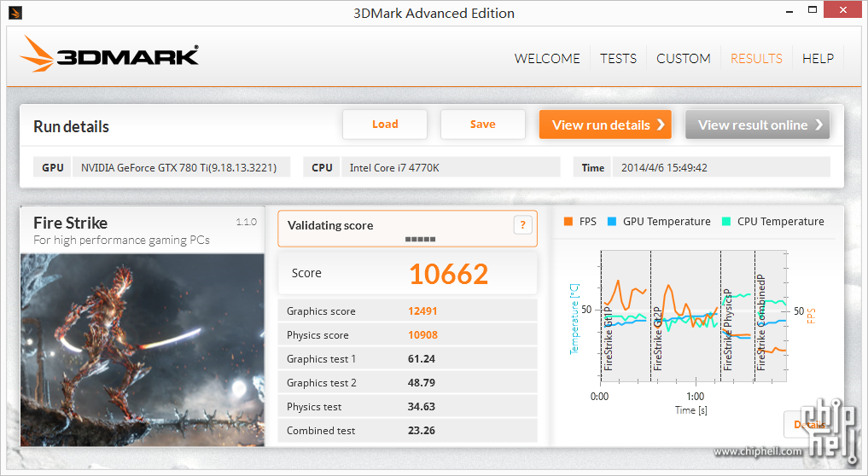Screen dimensions: 868x476
Task: Click the Physics score value 10908
Action: [422, 335]
